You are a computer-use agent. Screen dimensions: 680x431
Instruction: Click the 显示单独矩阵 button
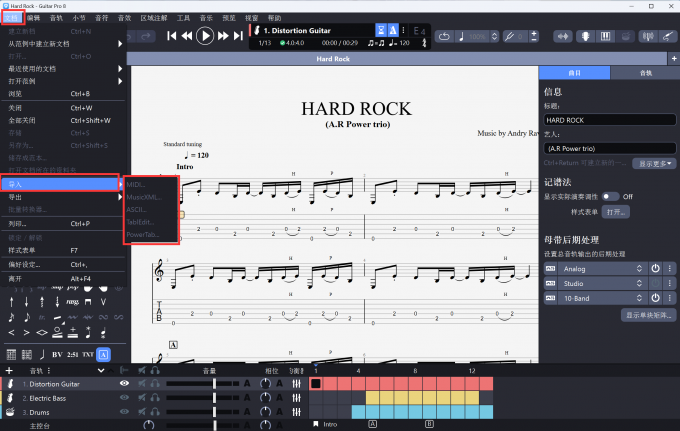pos(648,315)
